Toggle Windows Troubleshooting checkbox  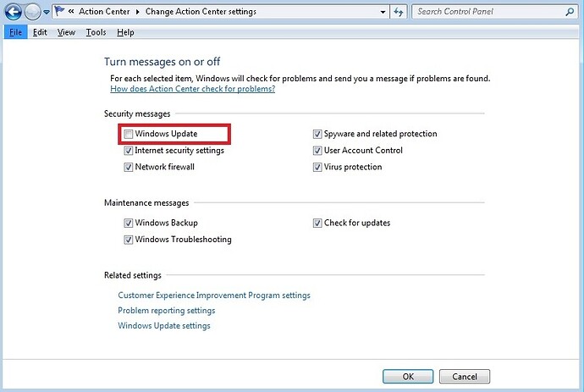pos(128,240)
